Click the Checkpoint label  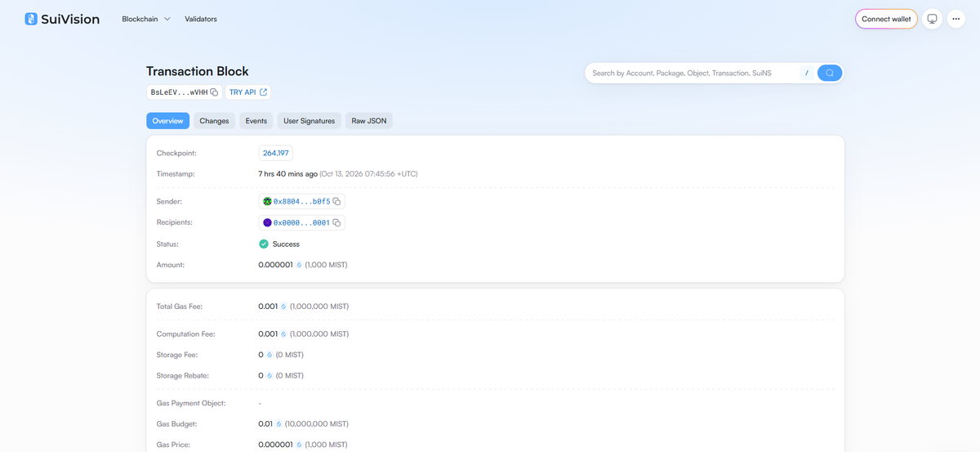pyautogui.click(x=176, y=153)
